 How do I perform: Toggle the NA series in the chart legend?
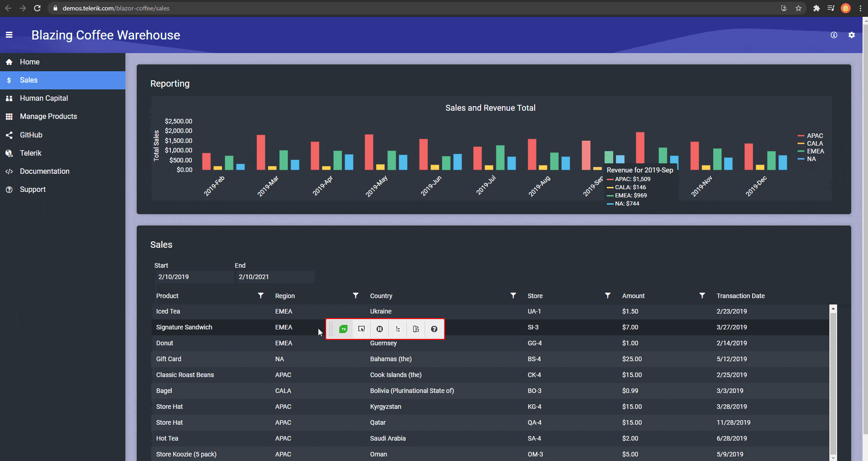(807, 159)
